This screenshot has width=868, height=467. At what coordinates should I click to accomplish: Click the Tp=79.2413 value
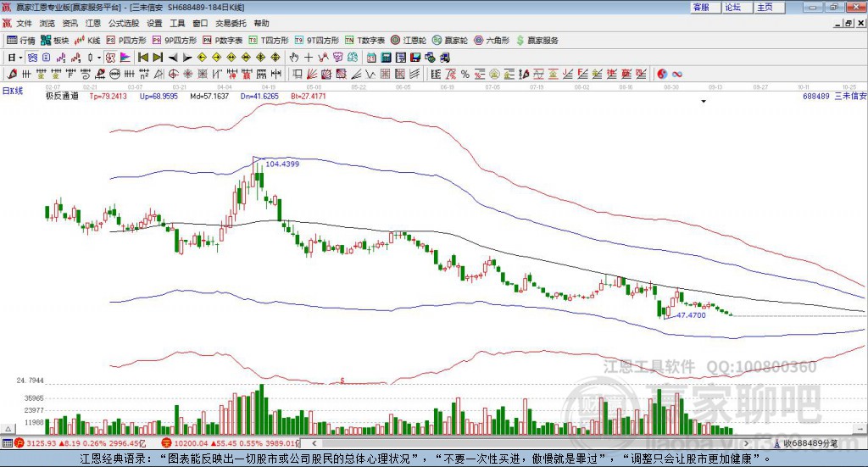tap(108, 96)
